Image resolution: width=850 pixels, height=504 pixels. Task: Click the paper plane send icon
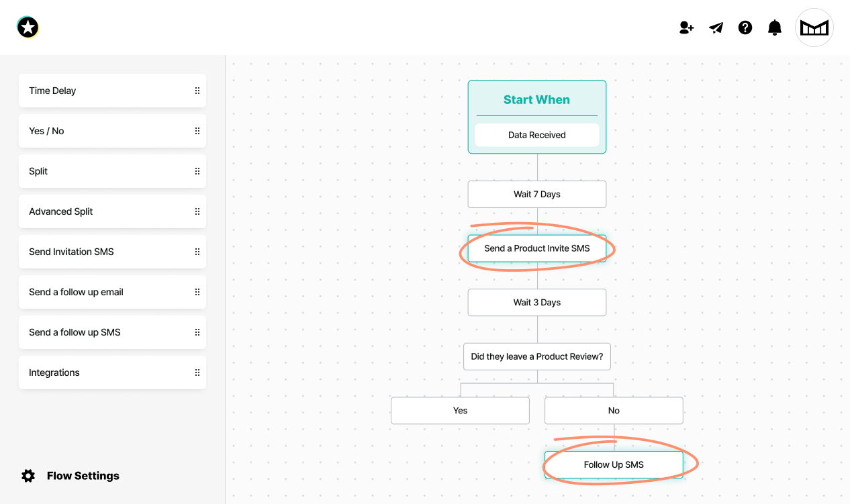716,28
